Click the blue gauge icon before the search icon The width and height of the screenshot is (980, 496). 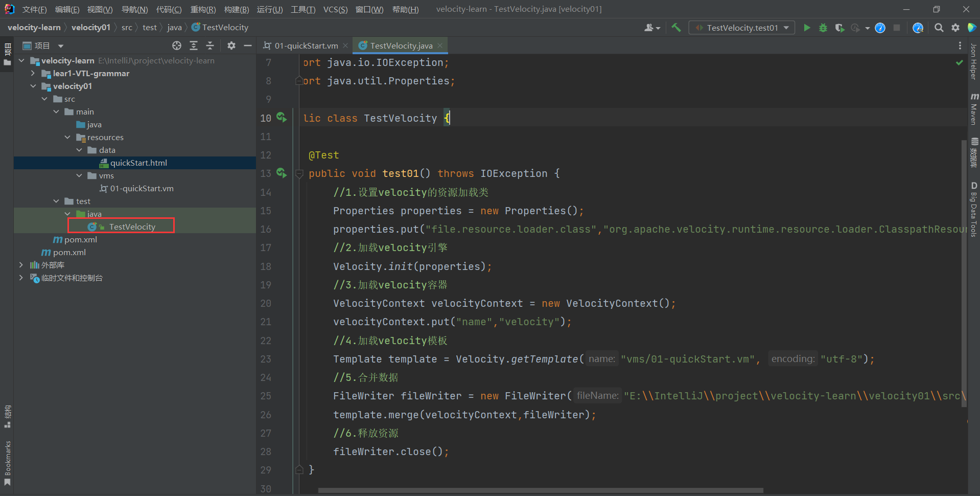coord(918,28)
